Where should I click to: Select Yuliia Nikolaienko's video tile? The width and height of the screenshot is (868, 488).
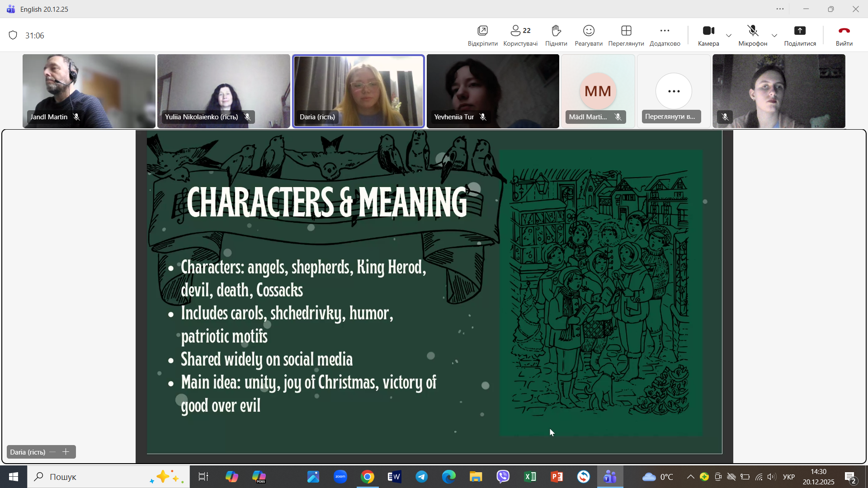coord(223,90)
